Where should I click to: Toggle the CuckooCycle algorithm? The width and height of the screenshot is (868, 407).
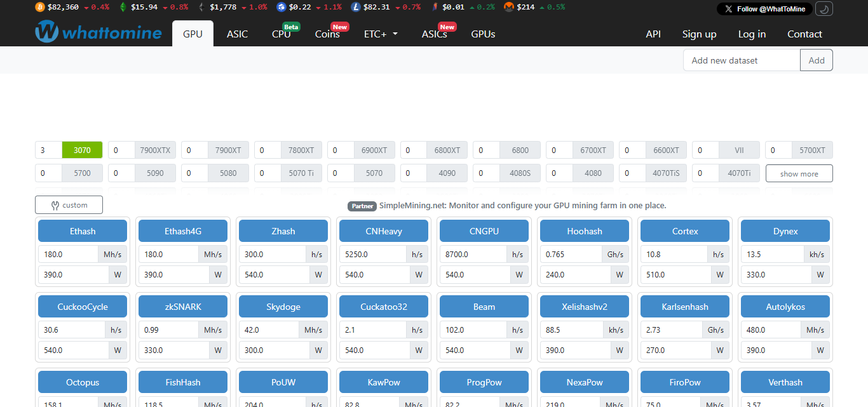click(x=83, y=307)
